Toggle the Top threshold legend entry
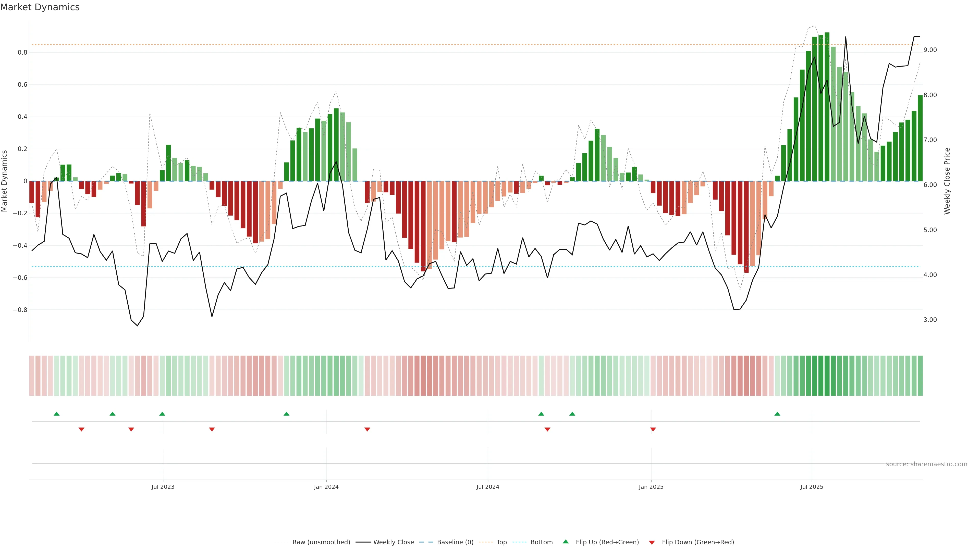 (x=501, y=542)
